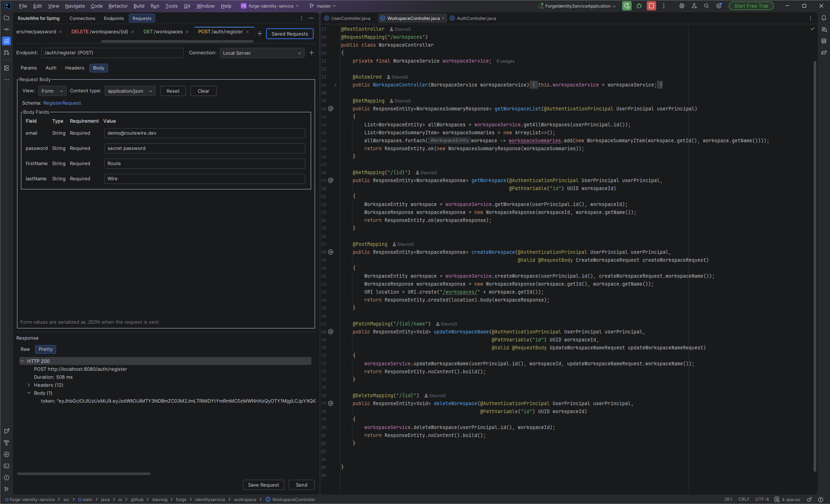Click the response pane horizontal scrollbar
Viewport: 830px width, 504px height.
coord(84,474)
